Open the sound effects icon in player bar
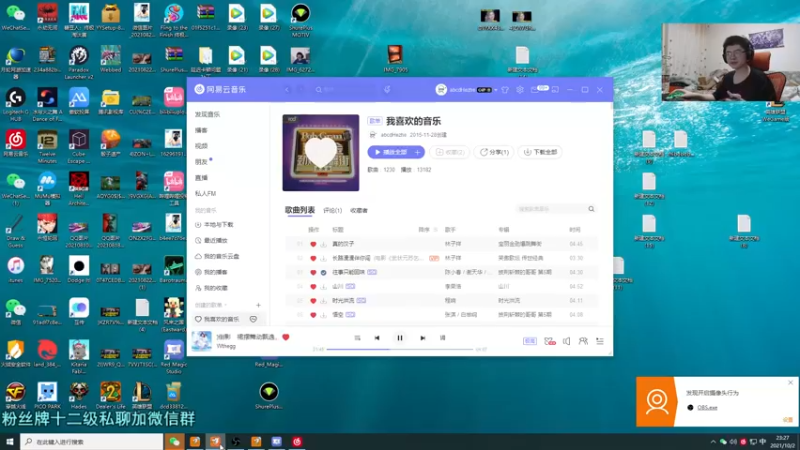 click(x=549, y=341)
